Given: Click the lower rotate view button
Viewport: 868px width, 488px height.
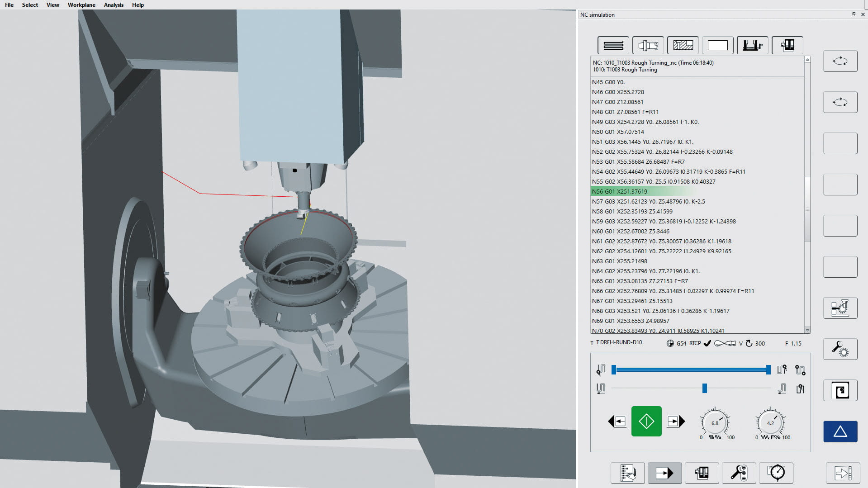Looking at the screenshot, I should coord(840,102).
